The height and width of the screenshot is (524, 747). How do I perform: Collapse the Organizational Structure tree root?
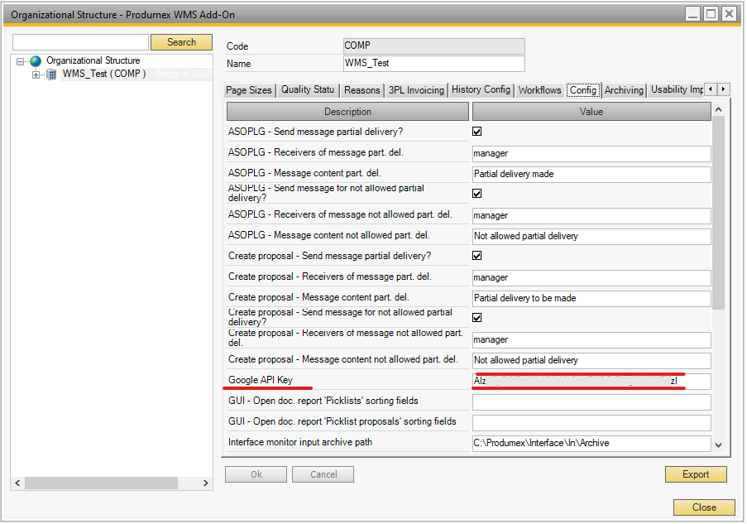coord(20,61)
